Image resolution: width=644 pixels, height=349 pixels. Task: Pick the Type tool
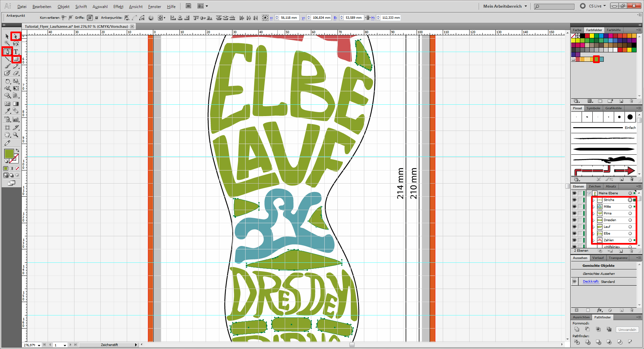click(16, 51)
